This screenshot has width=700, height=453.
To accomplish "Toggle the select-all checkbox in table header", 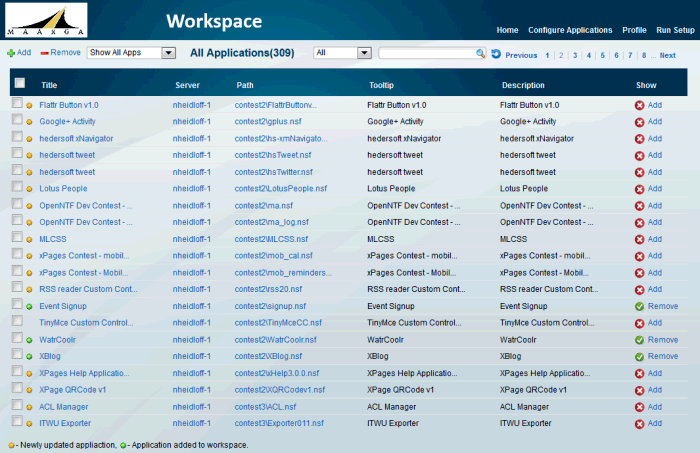I will click(20, 83).
